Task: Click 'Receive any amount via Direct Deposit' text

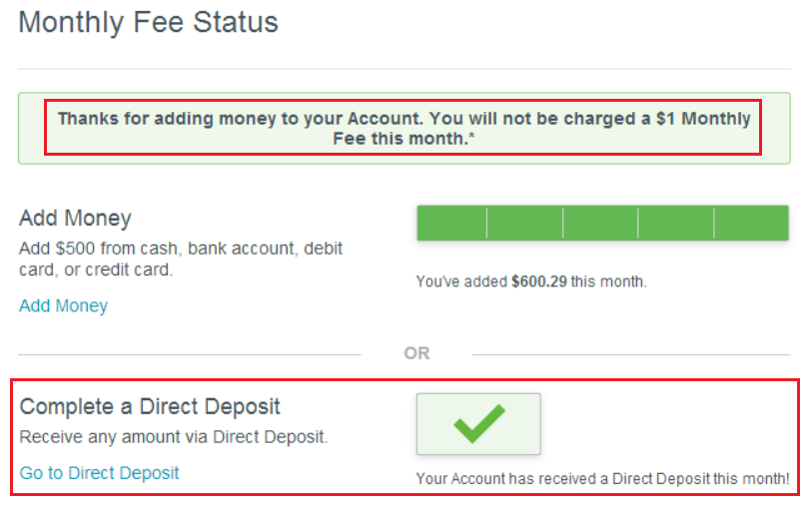Action: [174, 437]
